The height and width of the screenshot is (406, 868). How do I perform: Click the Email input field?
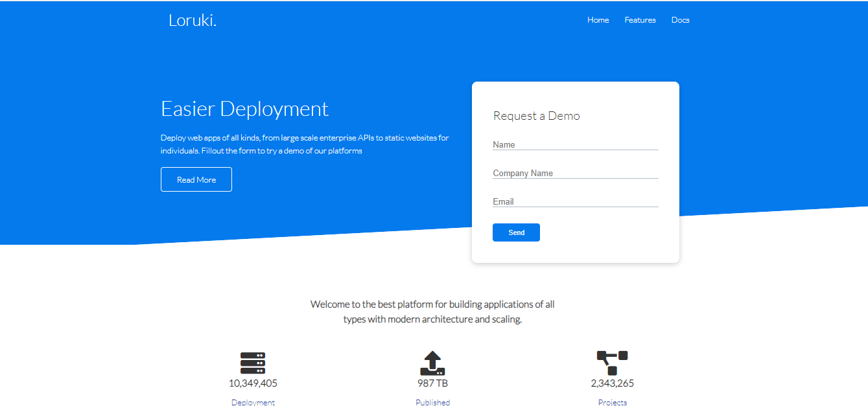(575, 201)
